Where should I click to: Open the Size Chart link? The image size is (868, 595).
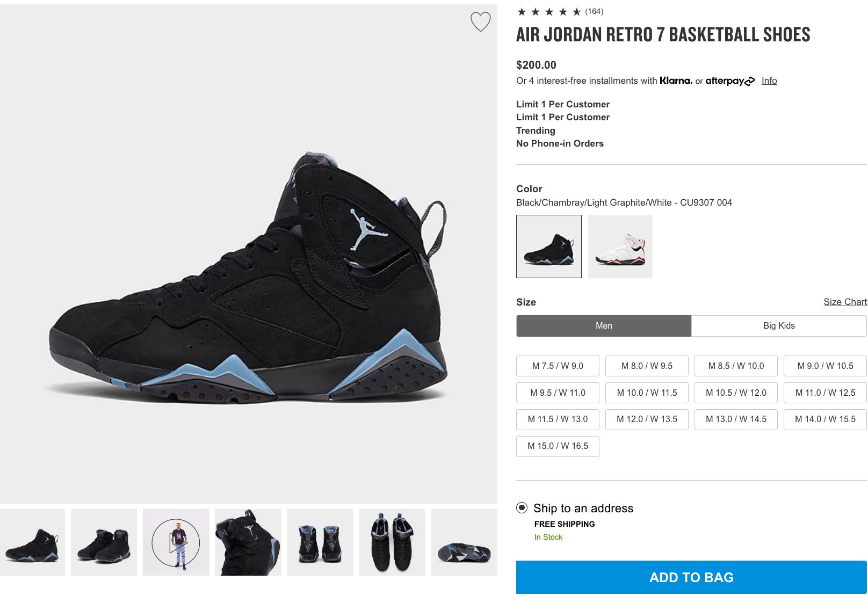(845, 302)
